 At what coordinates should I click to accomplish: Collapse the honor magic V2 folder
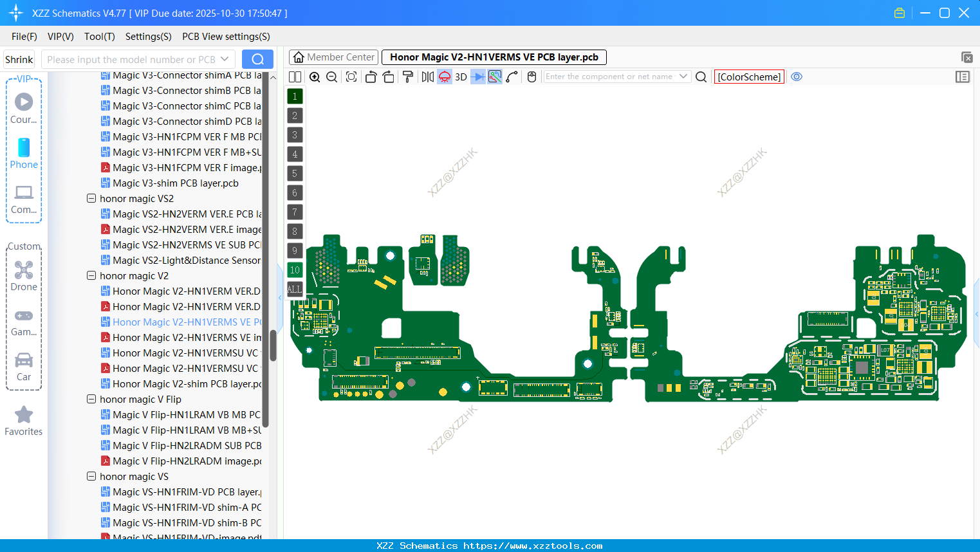[x=91, y=275]
